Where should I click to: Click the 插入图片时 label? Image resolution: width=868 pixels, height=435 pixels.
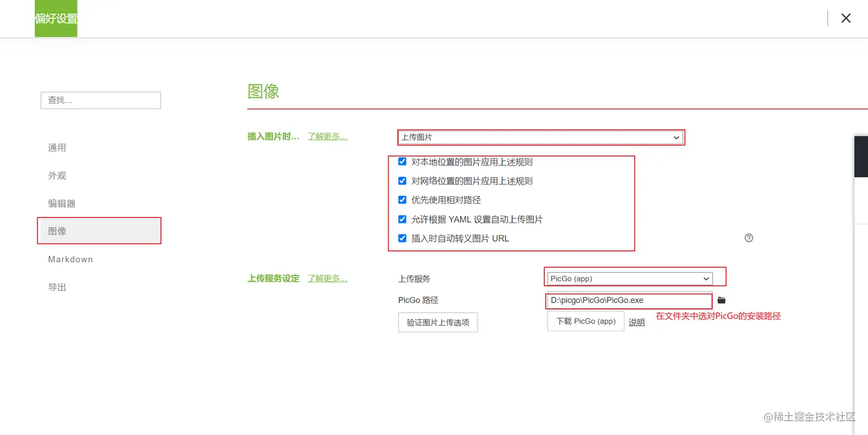click(273, 137)
